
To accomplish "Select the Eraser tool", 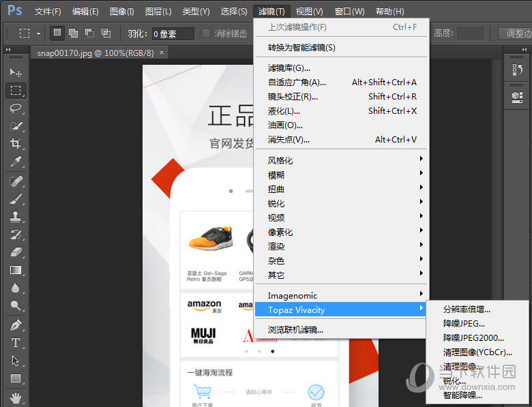I will (16, 252).
